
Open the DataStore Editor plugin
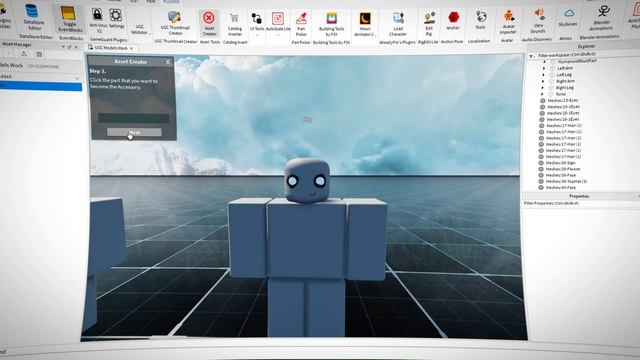pyautogui.click(x=33, y=18)
